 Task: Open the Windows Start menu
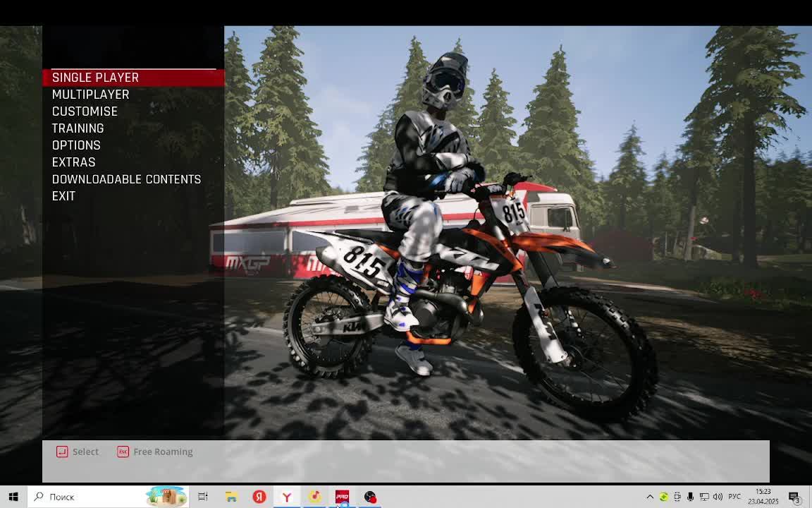coord(13,497)
